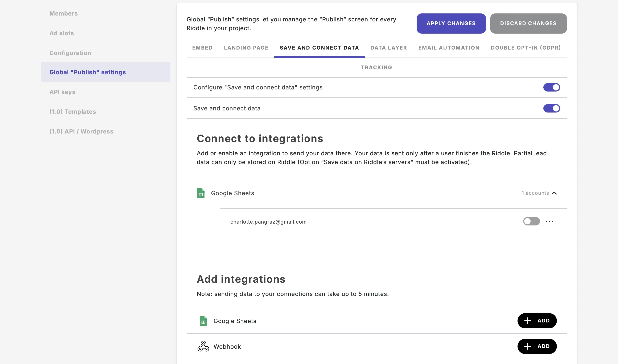Open [1.0] Templates in the sidebar

click(73, 112)
